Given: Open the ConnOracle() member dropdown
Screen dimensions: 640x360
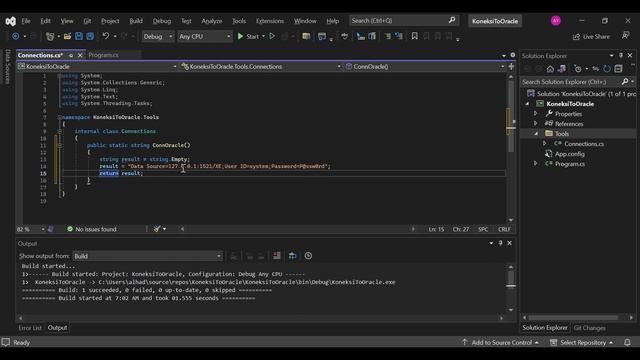Looking at the screenshot, I should [425, 66].
